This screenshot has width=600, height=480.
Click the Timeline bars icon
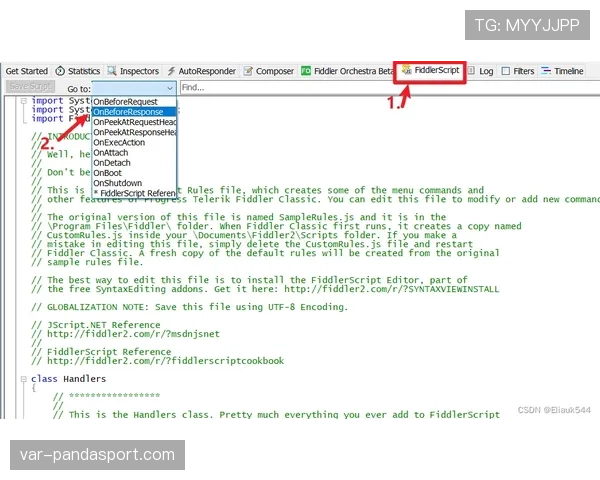point(546,70)
